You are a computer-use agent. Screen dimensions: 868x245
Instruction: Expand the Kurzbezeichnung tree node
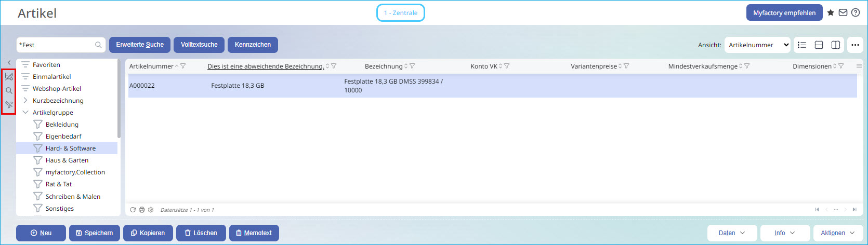(25, 101)
